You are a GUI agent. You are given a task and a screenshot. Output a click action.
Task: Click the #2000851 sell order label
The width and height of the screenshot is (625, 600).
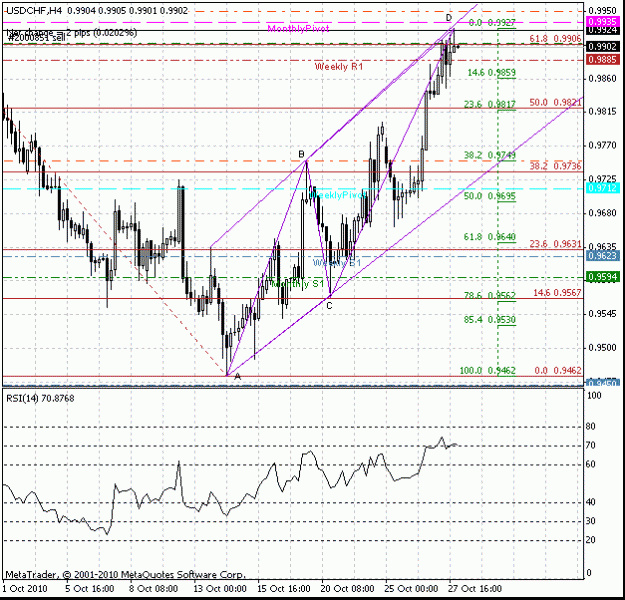[36, 37]
